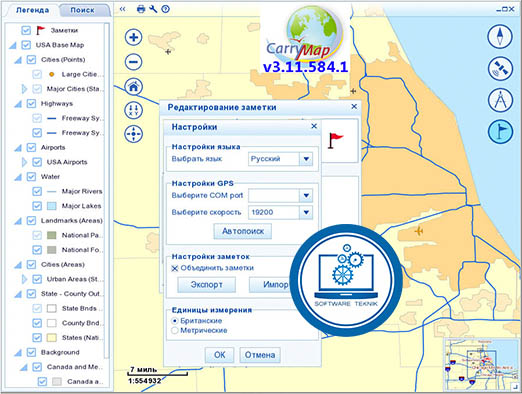Click the Major Lakes blue color swatch
522x394 pixels.
click(x=51, y=206)
